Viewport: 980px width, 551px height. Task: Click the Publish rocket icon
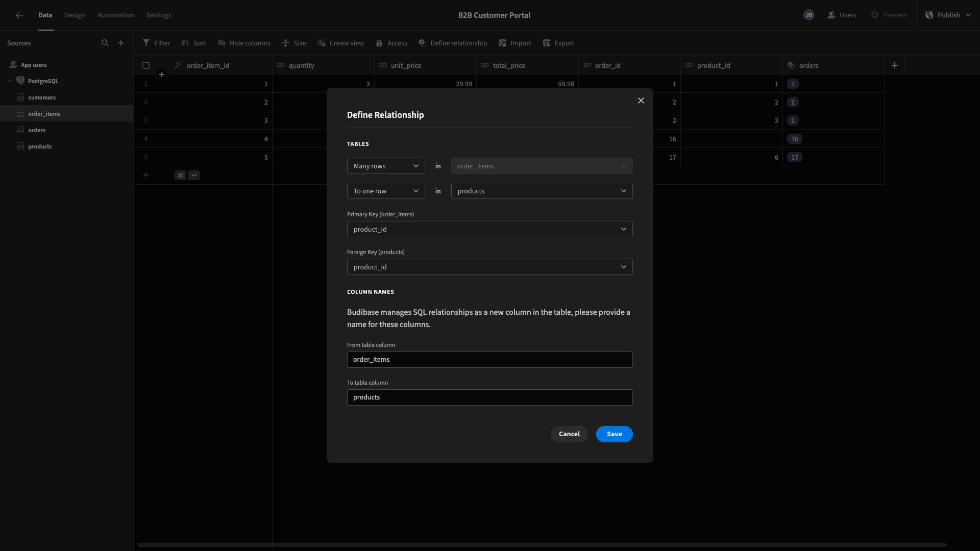929,15
